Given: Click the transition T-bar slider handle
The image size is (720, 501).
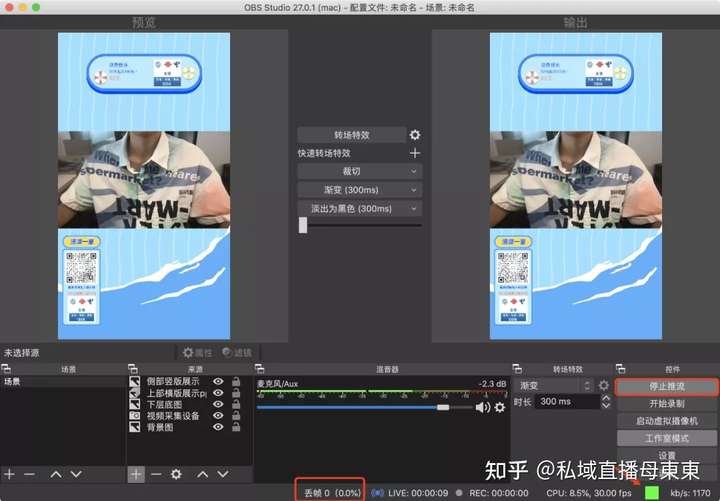Looking at the screenshot, I should coord(303,225).
